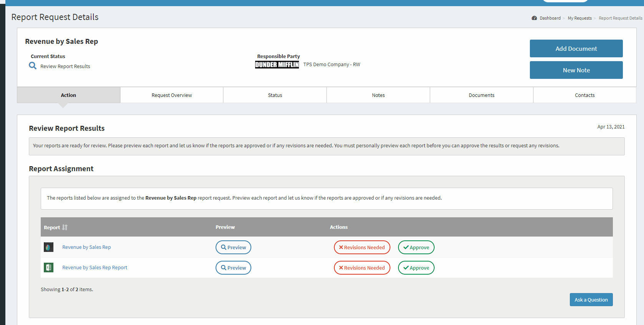Go to the Notes tab
The width and height of the screenshot is (644, 325).
pos(378,95)
